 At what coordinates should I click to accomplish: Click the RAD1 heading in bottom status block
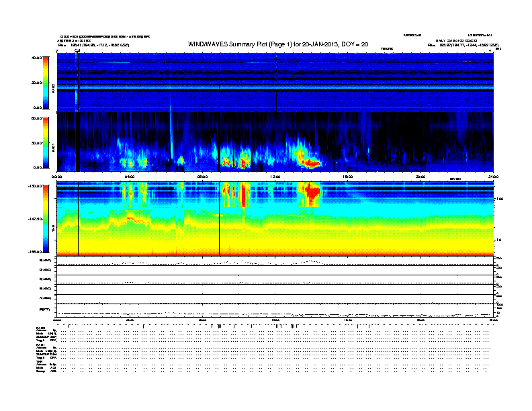click(x=40, y=345)
